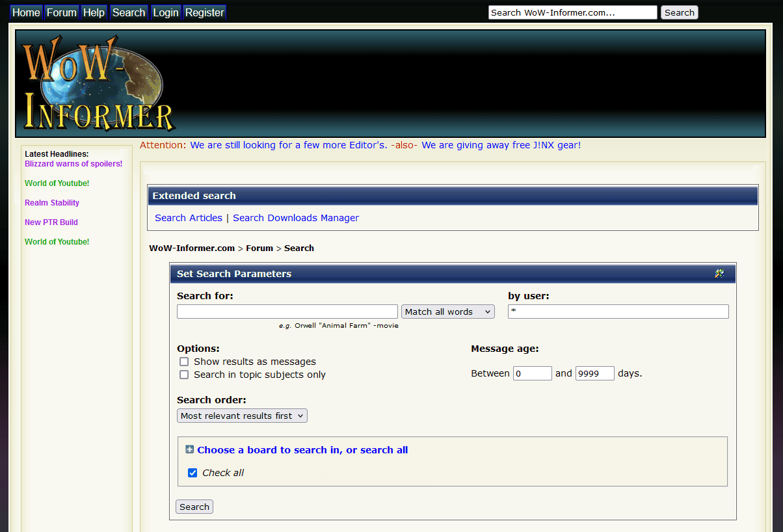Focus the Search for text field

(287, 312)
